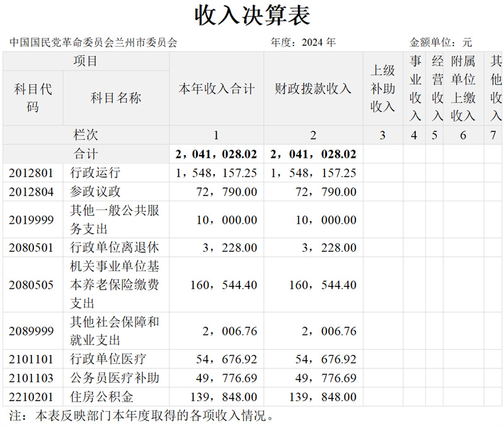Screen dimensions: 504x427
Task: Select the 公务员医疗补助 row name
Action: 115,378
